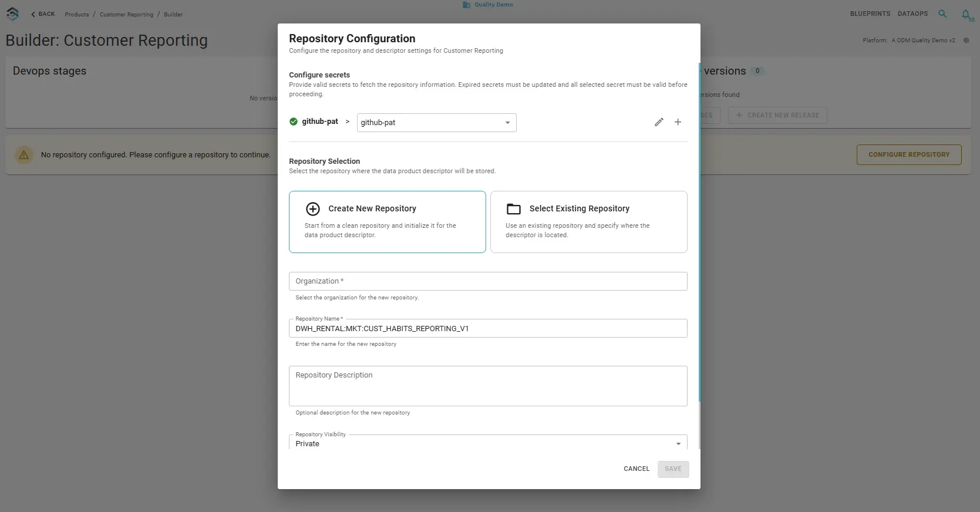The width and height of the screenshot is (980, 512).
Task: Expand the Repository Visibility dropdown
Action: click(x=488, y=442)
